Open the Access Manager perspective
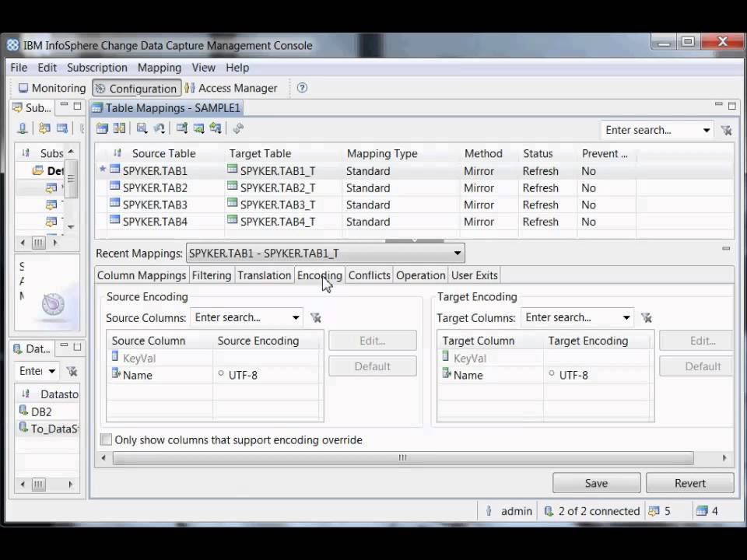 (231, 88)
